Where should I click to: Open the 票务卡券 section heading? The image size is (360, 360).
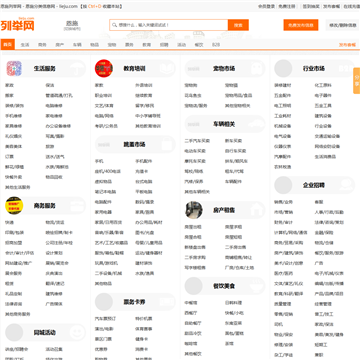point(134,302)
